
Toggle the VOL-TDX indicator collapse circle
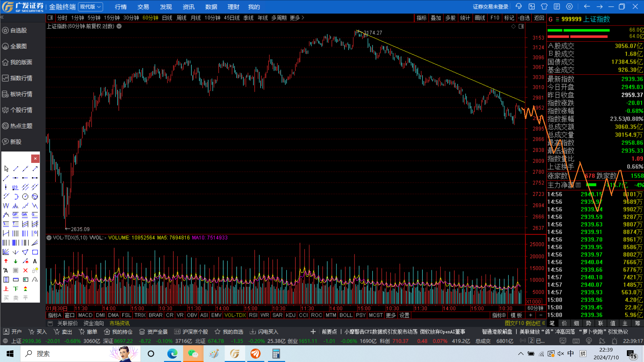(49, 238)
